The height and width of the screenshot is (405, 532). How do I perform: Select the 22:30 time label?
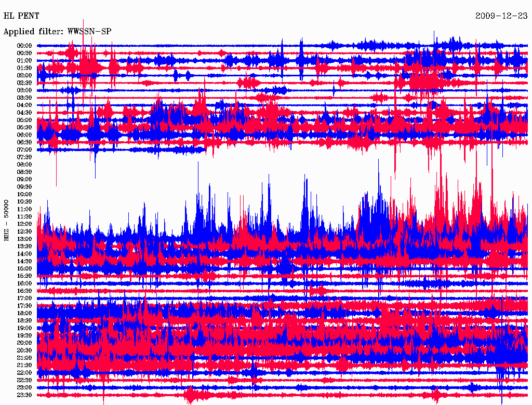click(24, 380)
